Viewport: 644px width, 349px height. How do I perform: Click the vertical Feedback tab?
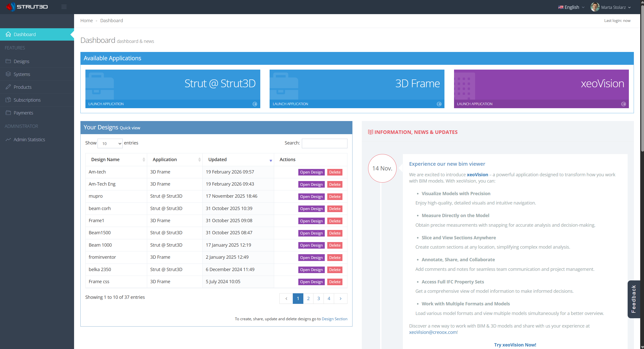pos(633,299)
